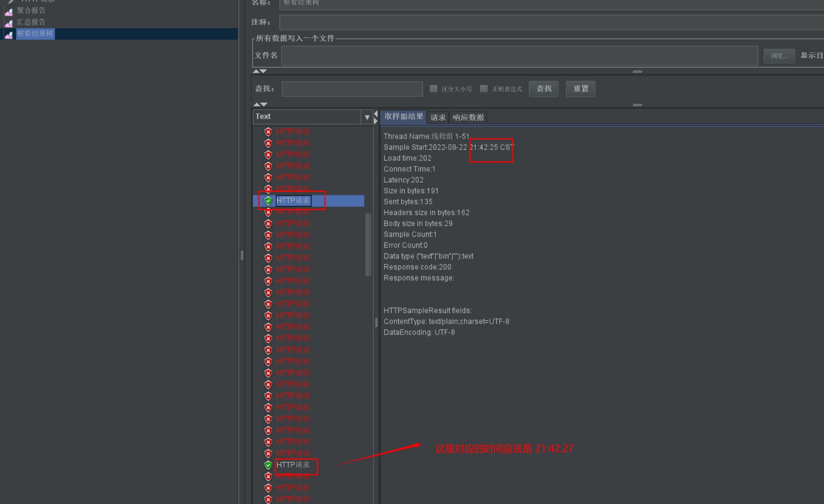Click red failure shield of last HTTP请求
Image resolution: width=824 pixels, height=504 pixels.
pos(268,499)
